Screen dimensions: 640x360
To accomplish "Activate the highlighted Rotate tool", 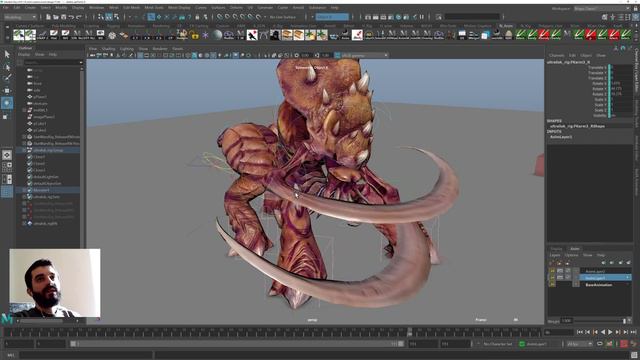I will tap(7, 103).
